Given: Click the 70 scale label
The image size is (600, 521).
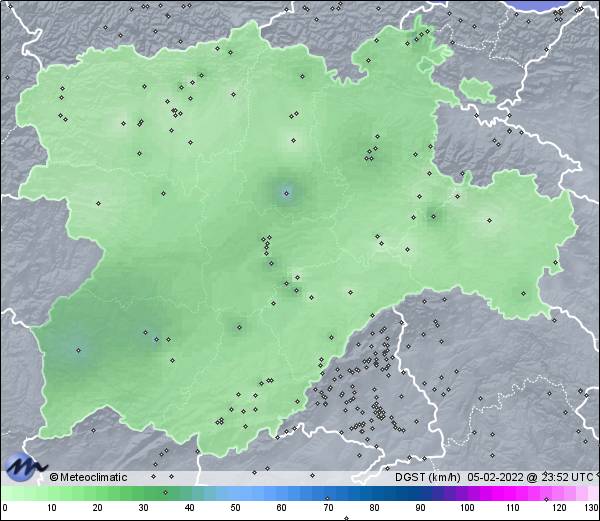Looking at the screenshot, I should (x=328, y=508).
